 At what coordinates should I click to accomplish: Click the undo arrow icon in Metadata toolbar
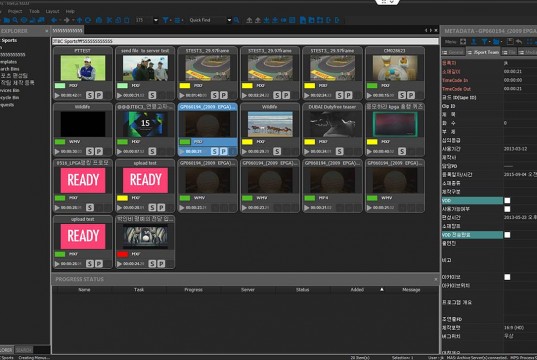point(519,42)
